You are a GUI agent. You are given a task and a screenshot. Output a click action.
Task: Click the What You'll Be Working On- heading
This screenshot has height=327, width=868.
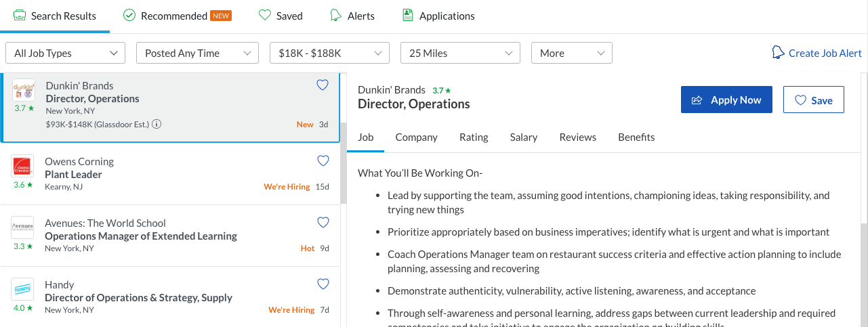(420, 173)
